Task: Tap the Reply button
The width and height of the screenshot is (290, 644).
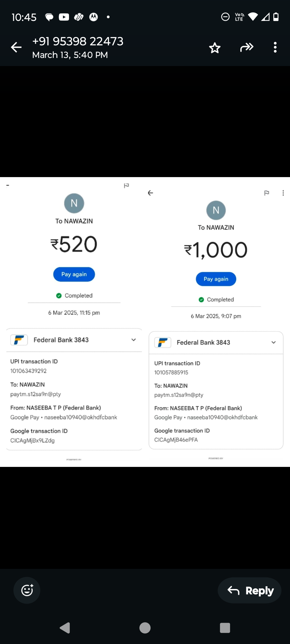Action: coord(250,590)
